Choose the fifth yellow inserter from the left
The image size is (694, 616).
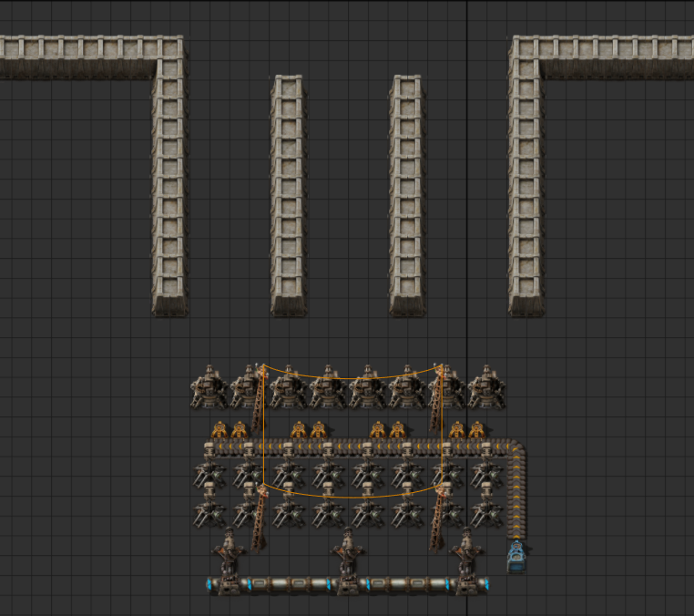click(x=378, y=429)
